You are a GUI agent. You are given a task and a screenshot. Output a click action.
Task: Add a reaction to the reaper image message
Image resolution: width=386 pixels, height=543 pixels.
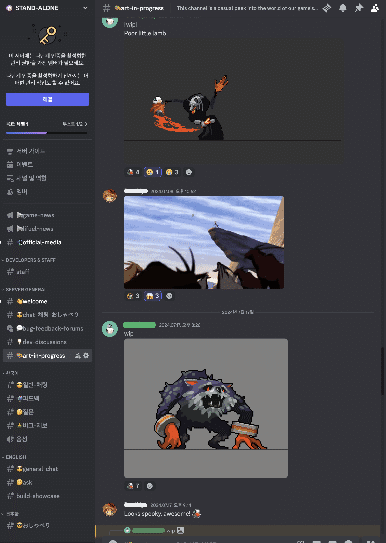189,172
